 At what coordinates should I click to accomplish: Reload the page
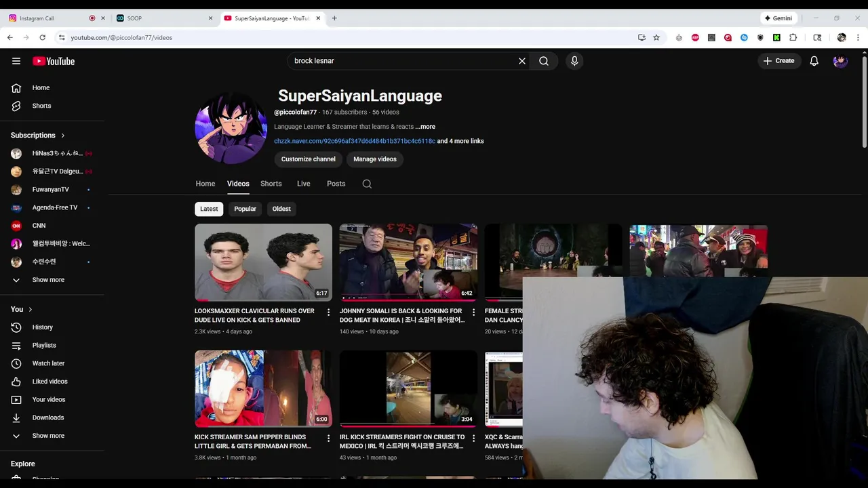point(42,37)
